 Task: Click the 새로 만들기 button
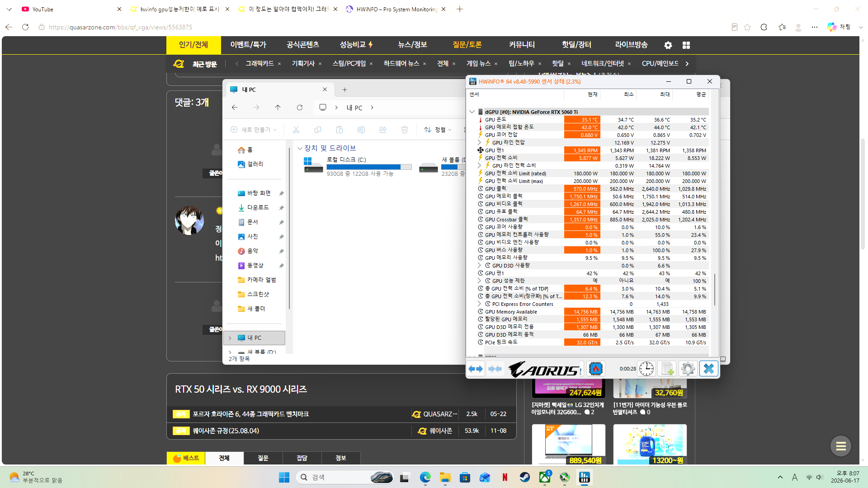[254, 130]
